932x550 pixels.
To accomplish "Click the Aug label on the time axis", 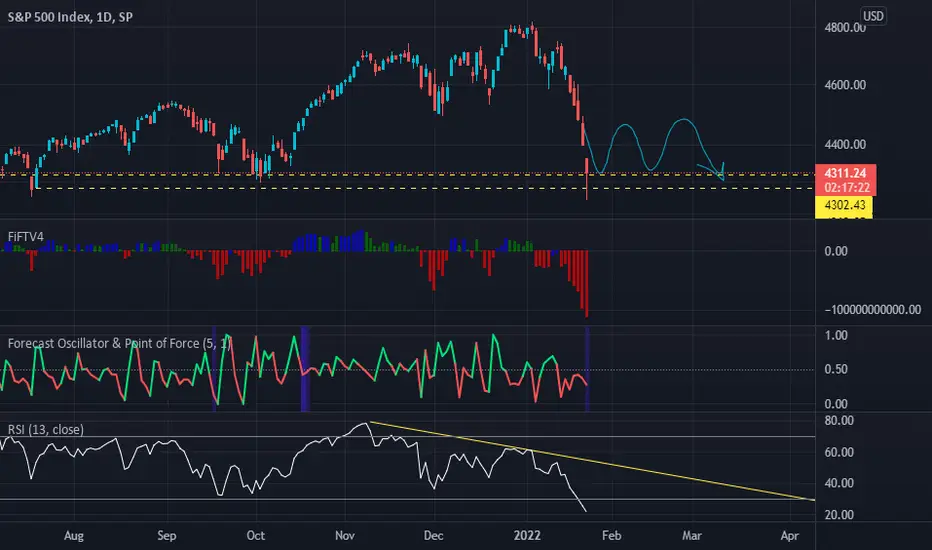I will (74, 536).
